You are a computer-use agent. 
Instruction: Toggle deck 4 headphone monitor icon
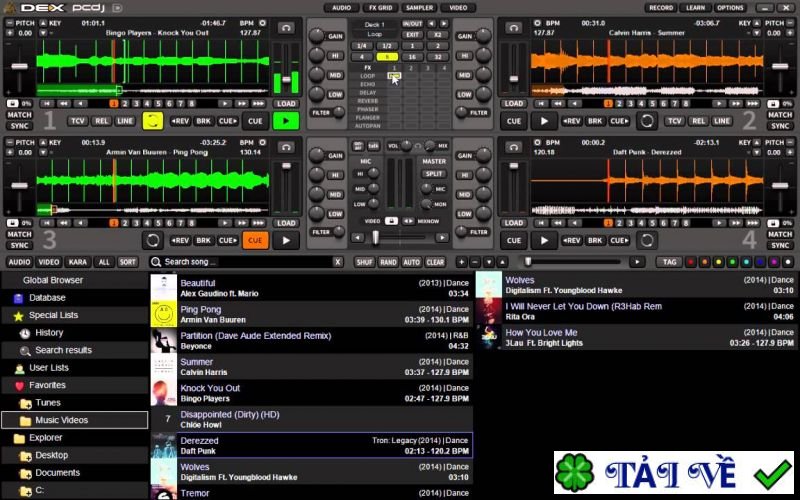514,147
